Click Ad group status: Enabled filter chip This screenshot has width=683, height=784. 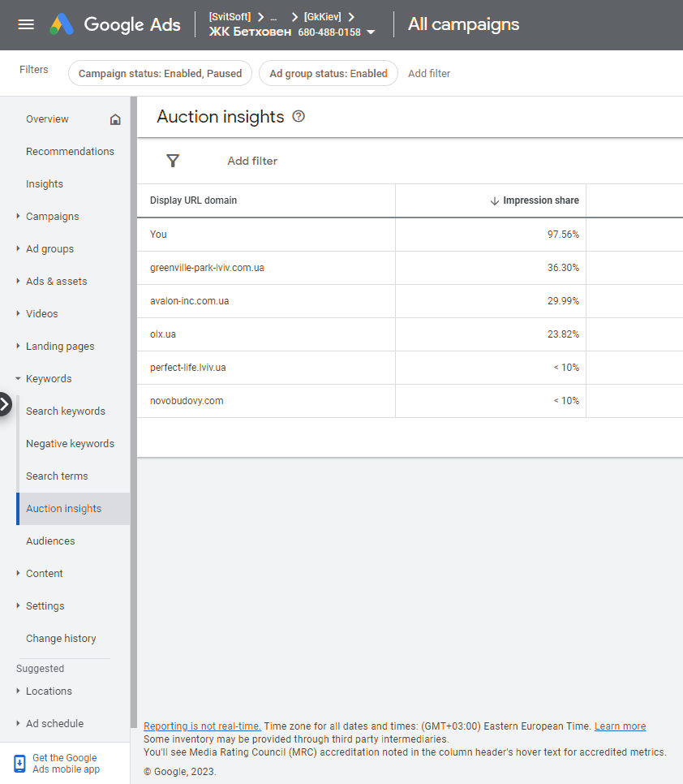(329, 74)
